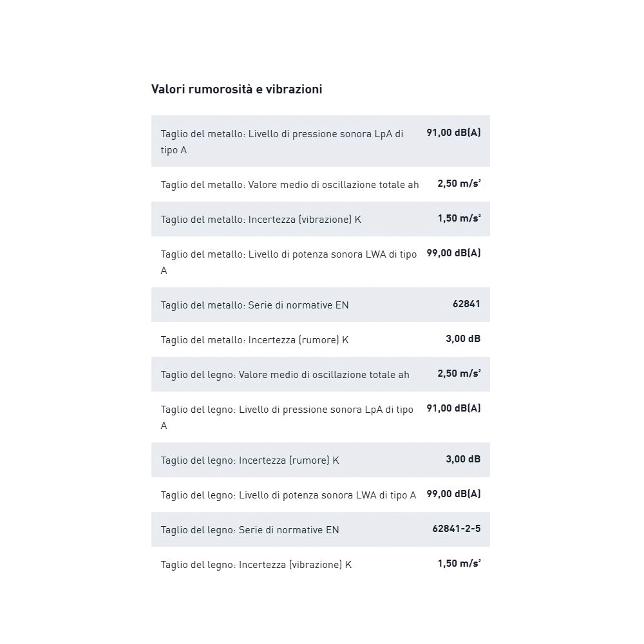Select "Taglio del metallo: Incertezza (vibrazione) K" row

tap(261, 220)
